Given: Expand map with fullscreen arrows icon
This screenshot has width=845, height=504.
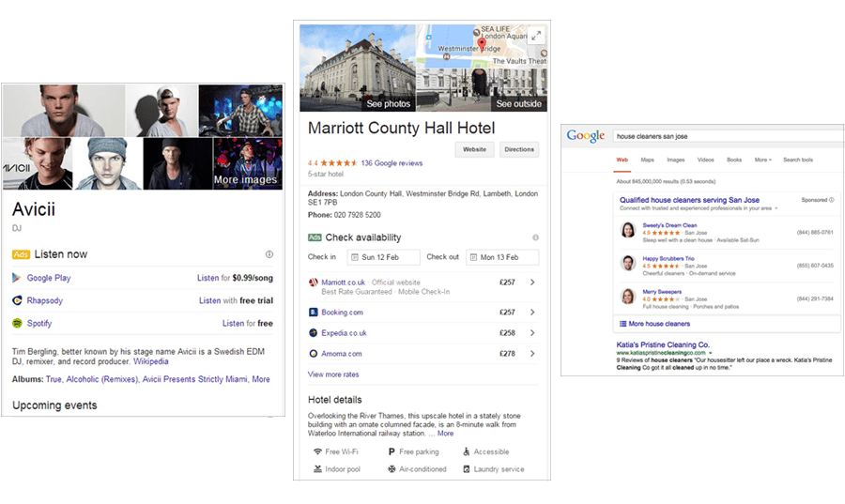Looking at the screenshot, I should pos(536,36).
